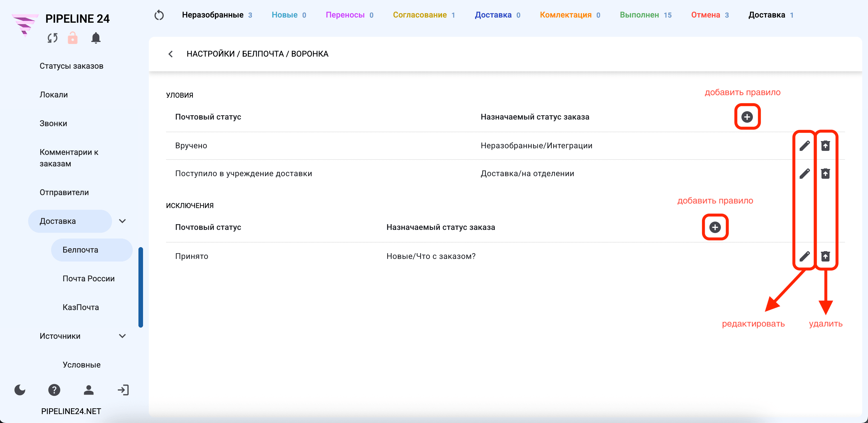The width and height of the screenshot is (868, 423).
Task: Delete the Поступило в учреждение доставки rule
Action: coord(825,174)
